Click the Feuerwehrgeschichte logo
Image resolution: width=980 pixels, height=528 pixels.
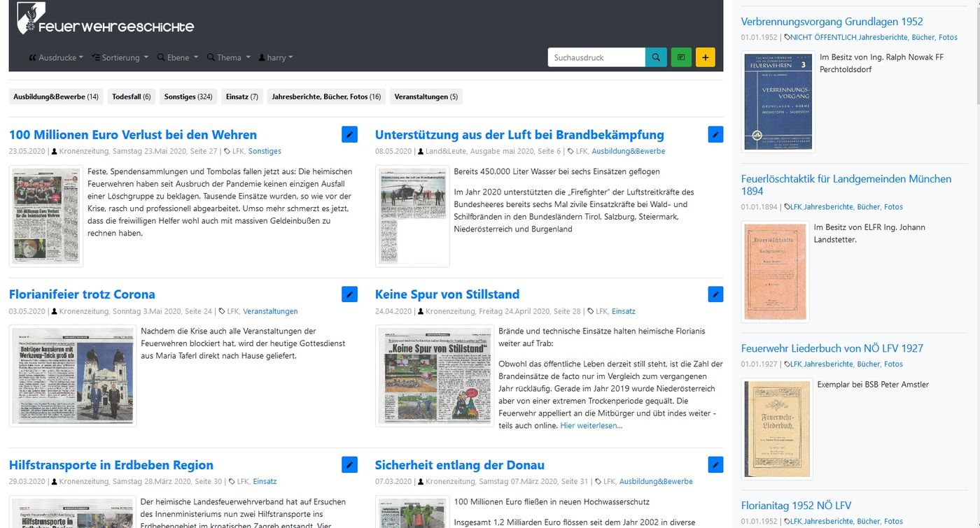pos(106,20)
